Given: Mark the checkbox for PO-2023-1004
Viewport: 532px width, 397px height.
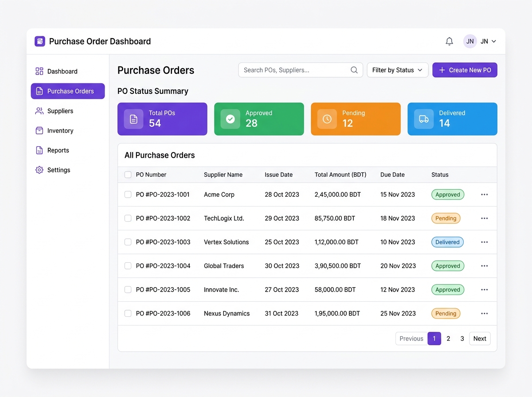Looking at the screenshot, I should tap(128, 266).
